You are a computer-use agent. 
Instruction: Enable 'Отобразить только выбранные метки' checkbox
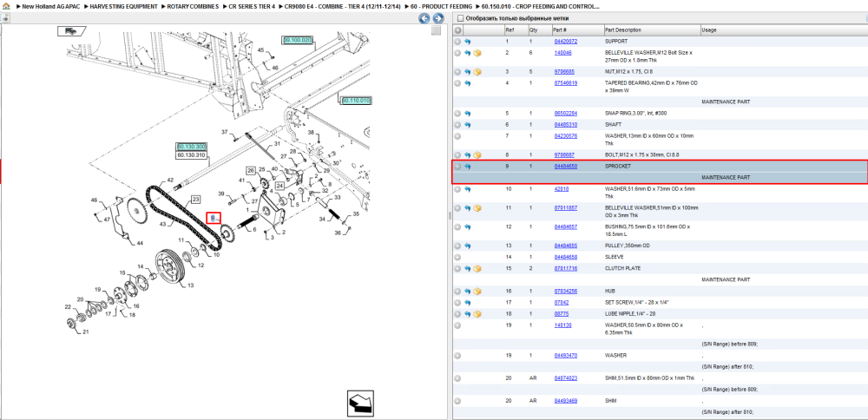(x=459, y=18)
